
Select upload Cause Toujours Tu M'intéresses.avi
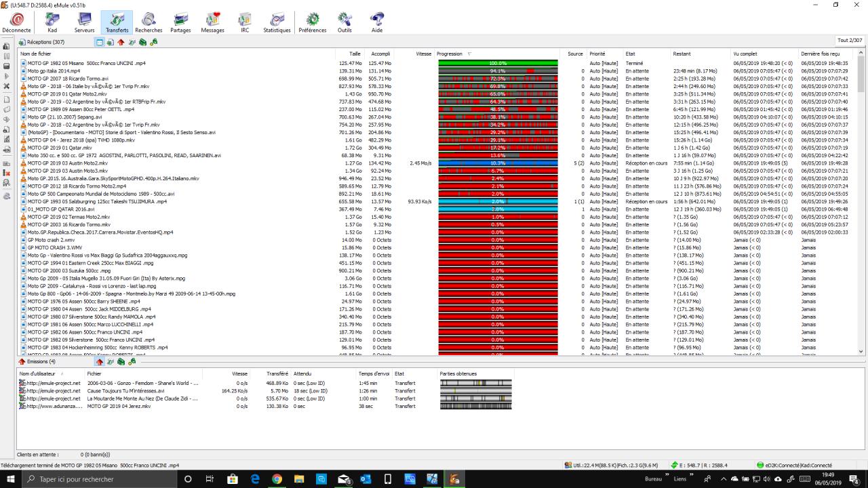(x=125, y=390)
